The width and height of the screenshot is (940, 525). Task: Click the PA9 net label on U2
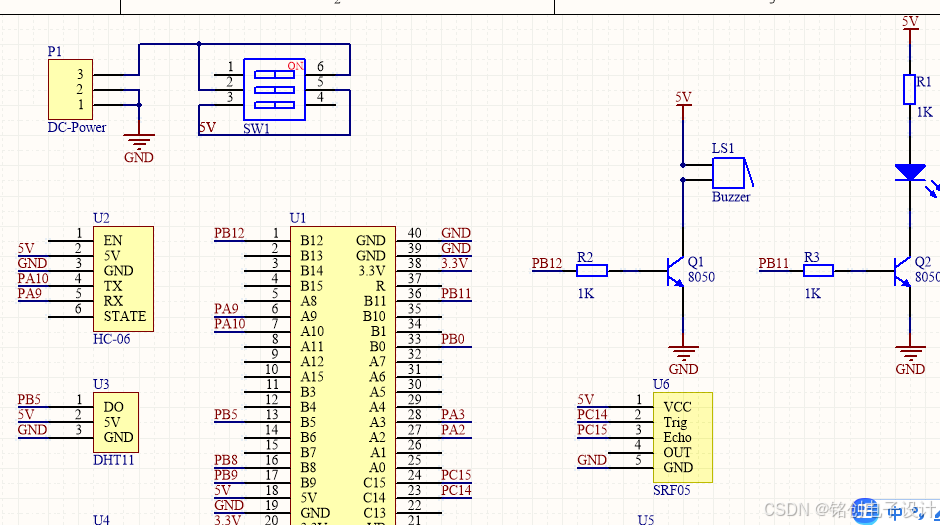30,294
